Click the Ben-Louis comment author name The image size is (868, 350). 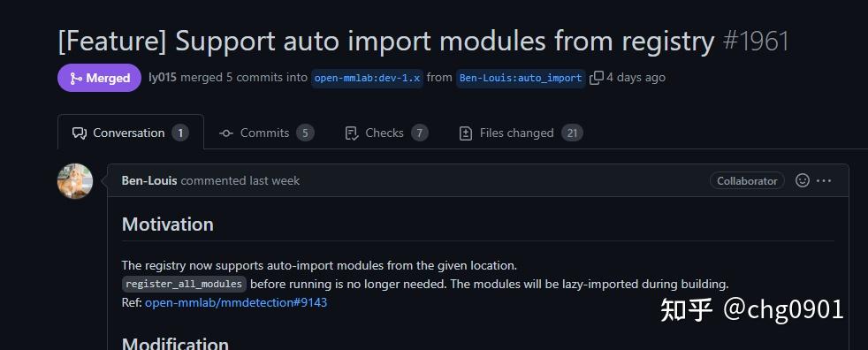tap(149, 180)
